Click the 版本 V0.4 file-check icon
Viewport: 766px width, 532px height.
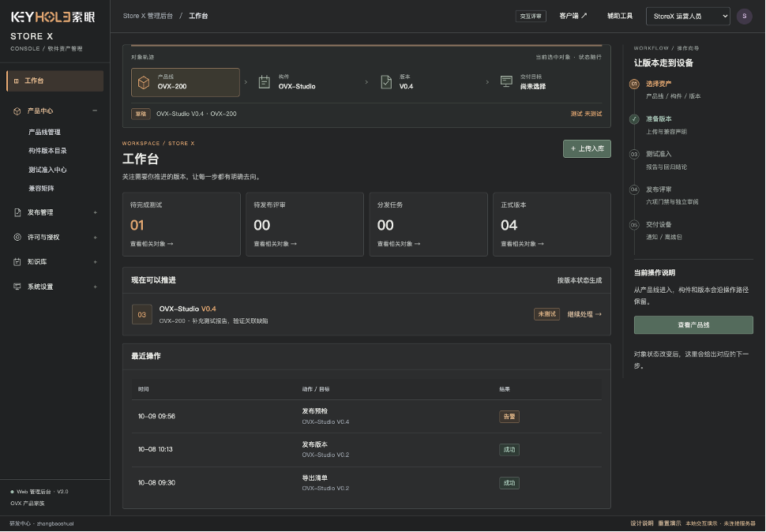(x=386, y=82)
